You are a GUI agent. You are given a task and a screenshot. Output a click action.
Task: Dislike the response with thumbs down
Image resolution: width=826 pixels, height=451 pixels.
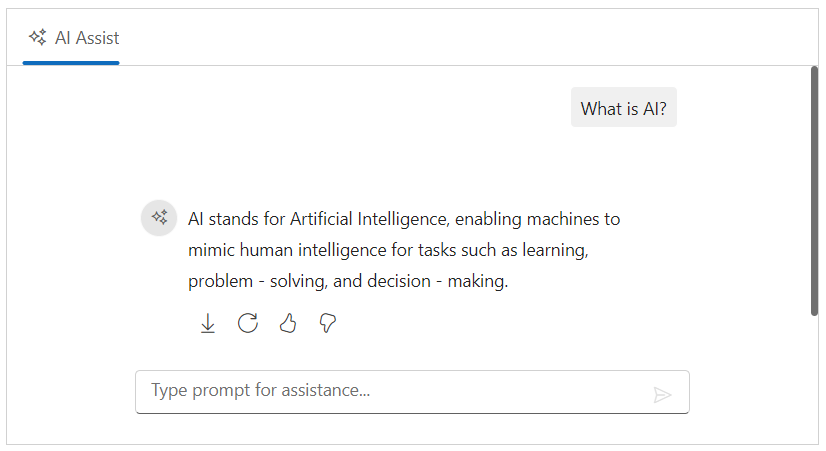pyautogui.click(x=327, y=323)
